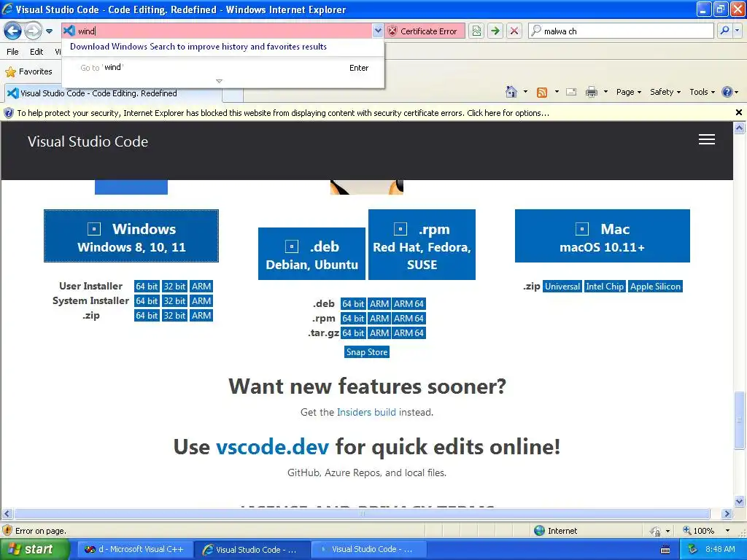Switch to Microsoft Visual C++ taskbar item

tap(135, 550)
